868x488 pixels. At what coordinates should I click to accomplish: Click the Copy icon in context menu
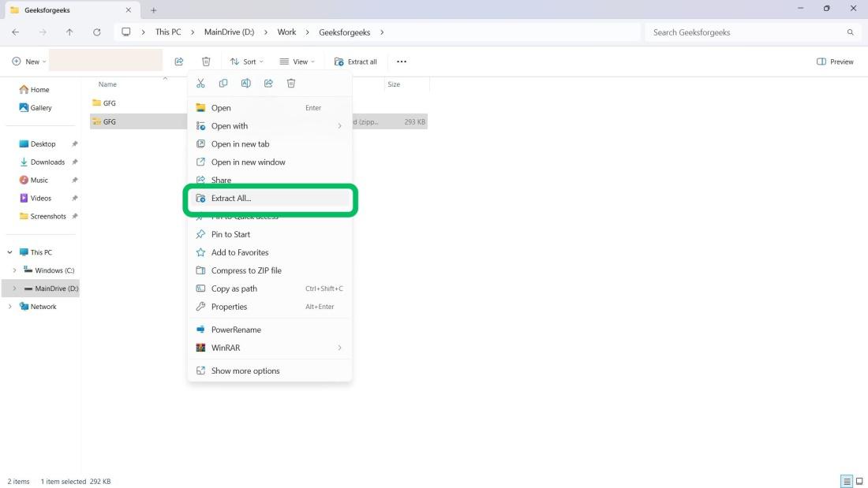point(223,83)
